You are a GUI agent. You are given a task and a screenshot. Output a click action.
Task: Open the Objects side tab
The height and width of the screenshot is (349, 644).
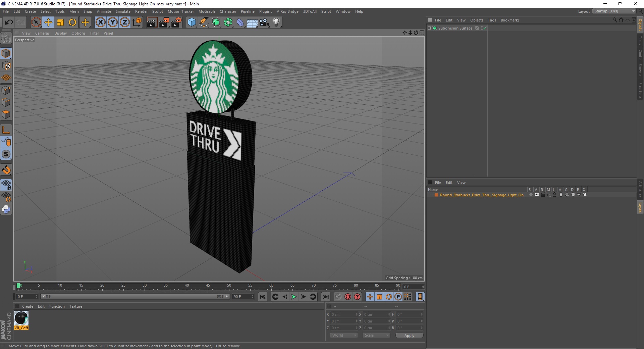point(640,25)
